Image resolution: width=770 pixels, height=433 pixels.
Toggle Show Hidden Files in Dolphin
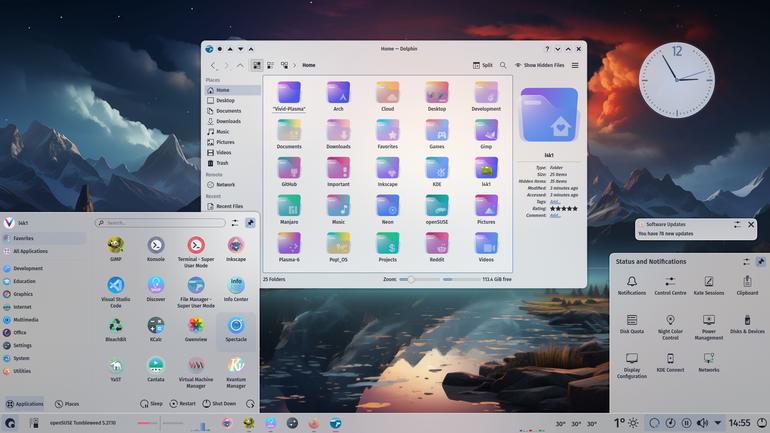click(539, 65)
